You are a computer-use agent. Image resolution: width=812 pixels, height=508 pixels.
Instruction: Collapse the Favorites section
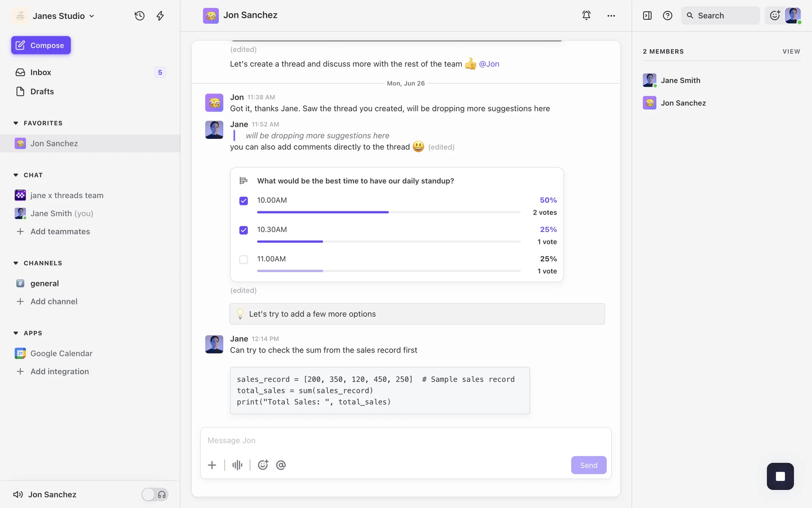16,123
